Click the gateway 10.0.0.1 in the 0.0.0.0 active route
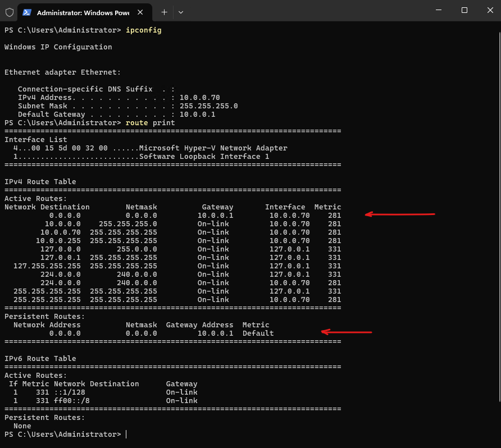Image resolution: width=501 pixels, height=448 pixels. click(x=215, y=216)
